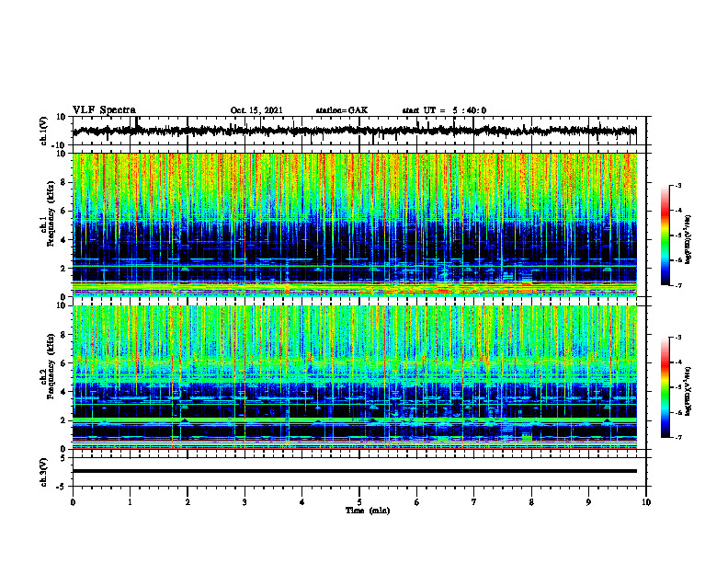Click the "Time (min)" axis label
The image size is (728, 563).
tap(368, 511)
